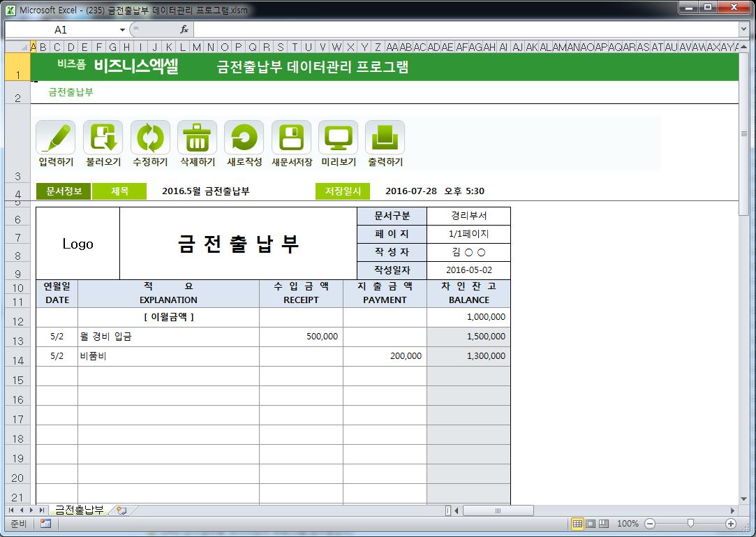Click the Insert Function fx button
The image size is (756, 537).
(184, 29)
